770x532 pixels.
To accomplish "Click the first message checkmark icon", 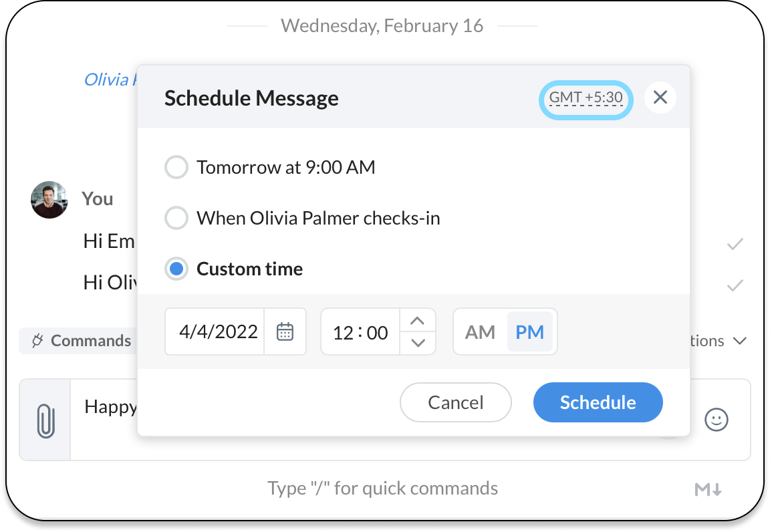I will point(735,245).
